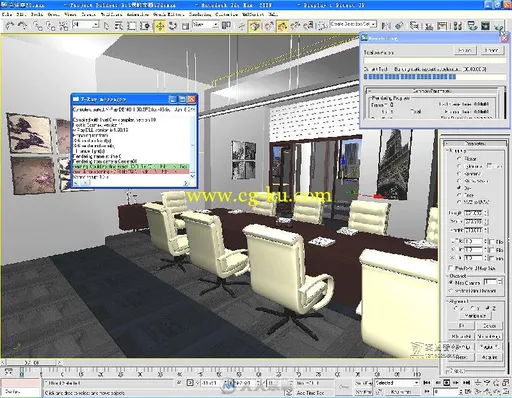The image size is (512, 398).
Task: Toggle the Angle Snap icon
Action: click(282, 26)
